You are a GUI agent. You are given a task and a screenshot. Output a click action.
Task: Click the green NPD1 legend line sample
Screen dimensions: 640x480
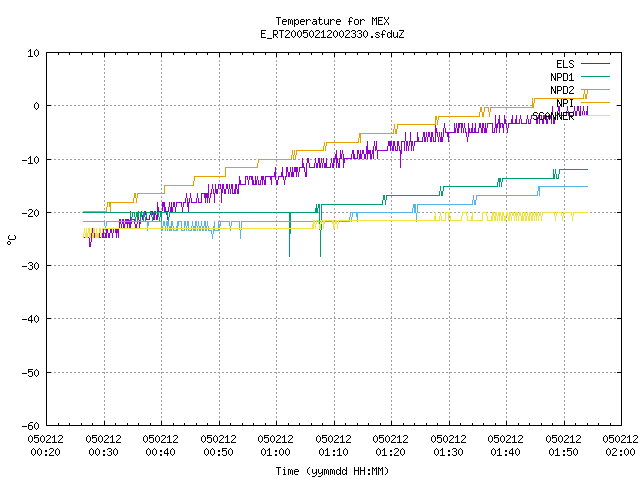(x=595, y=76)
